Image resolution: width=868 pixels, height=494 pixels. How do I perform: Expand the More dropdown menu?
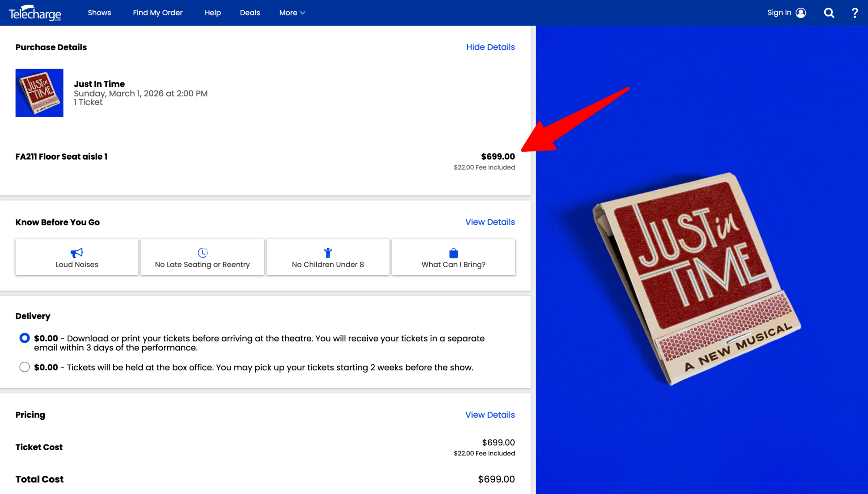pyautogui.click(x=292, y=13)
